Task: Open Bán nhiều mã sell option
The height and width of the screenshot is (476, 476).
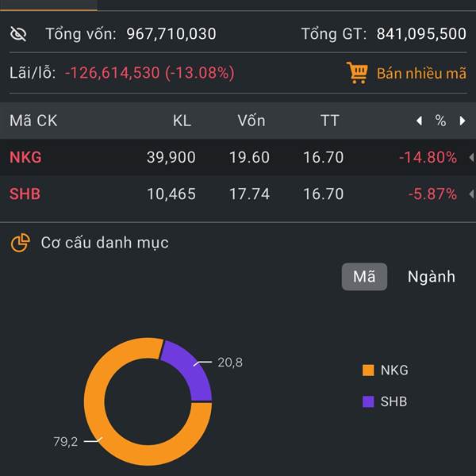Action: [x=421, y=74]
